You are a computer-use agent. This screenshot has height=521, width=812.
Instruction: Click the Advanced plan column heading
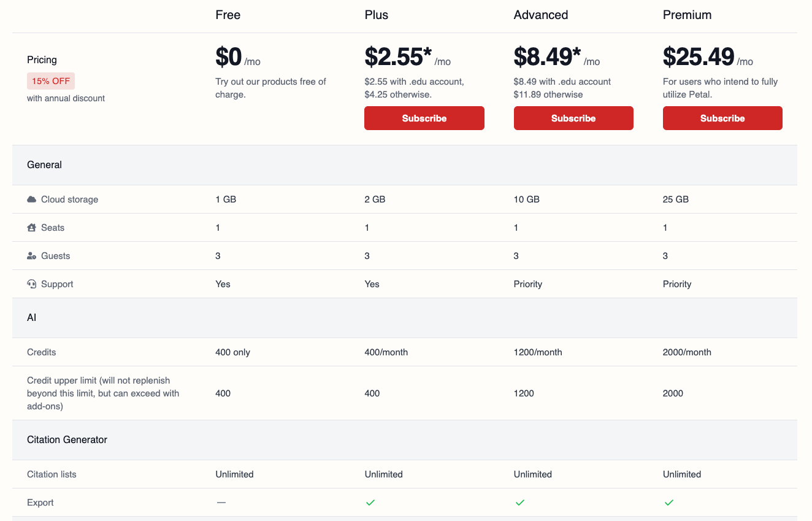click(x=540, y=15)
